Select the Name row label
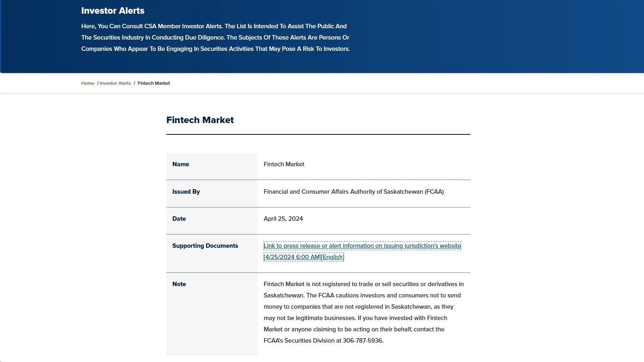 click(180, 164)
